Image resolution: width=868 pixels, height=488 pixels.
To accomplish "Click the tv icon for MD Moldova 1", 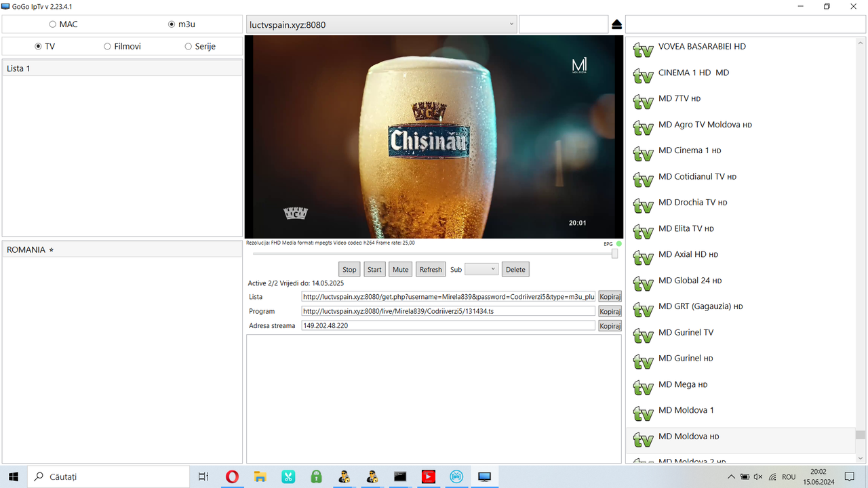I will pos(643,414).
